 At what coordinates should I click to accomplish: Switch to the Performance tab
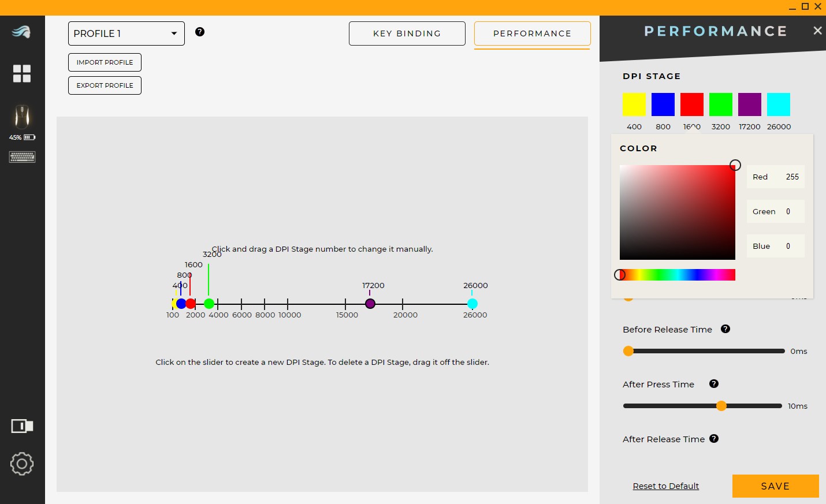(532, 33)
